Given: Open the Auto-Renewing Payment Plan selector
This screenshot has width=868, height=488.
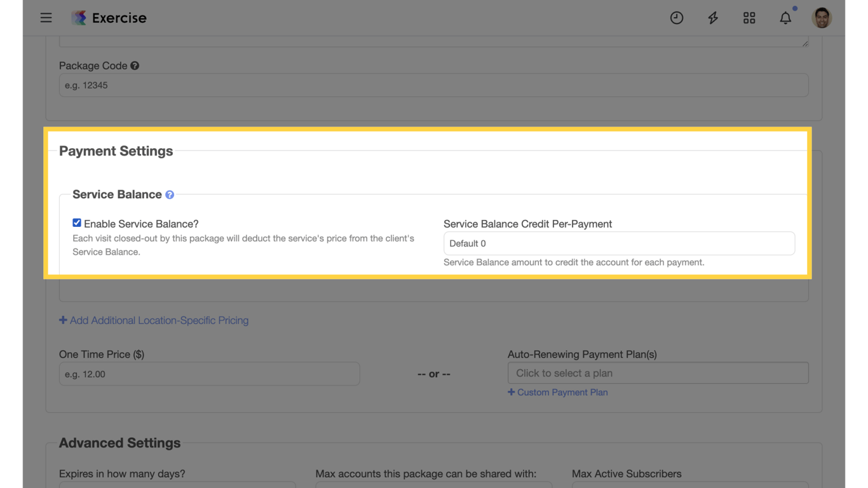Looking at the screenshot, I should (x=658, y=373).
